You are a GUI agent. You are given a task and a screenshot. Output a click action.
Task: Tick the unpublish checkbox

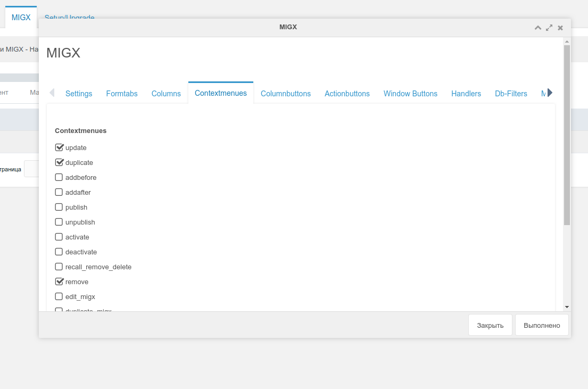tap(59, 222)
